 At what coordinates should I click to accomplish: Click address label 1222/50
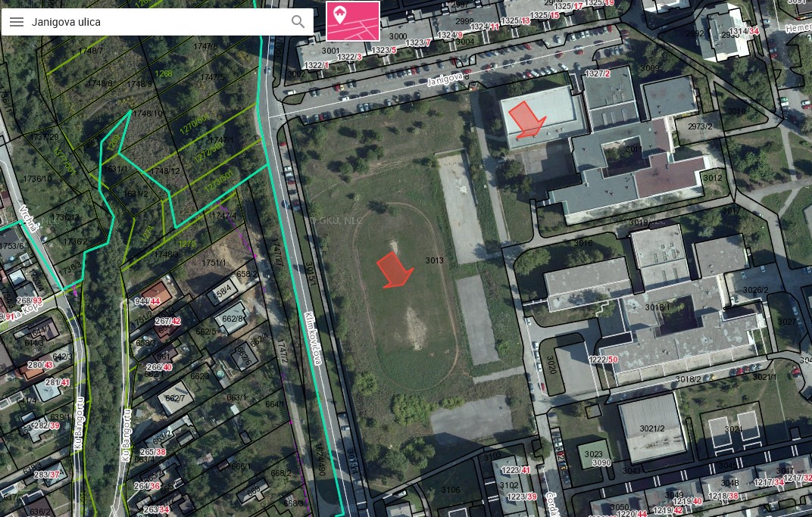(x=603, y=359)
